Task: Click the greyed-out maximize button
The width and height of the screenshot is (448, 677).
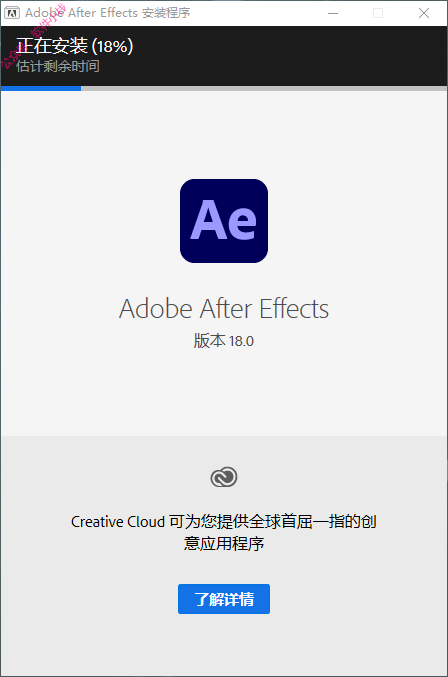Action: [378, 13]
